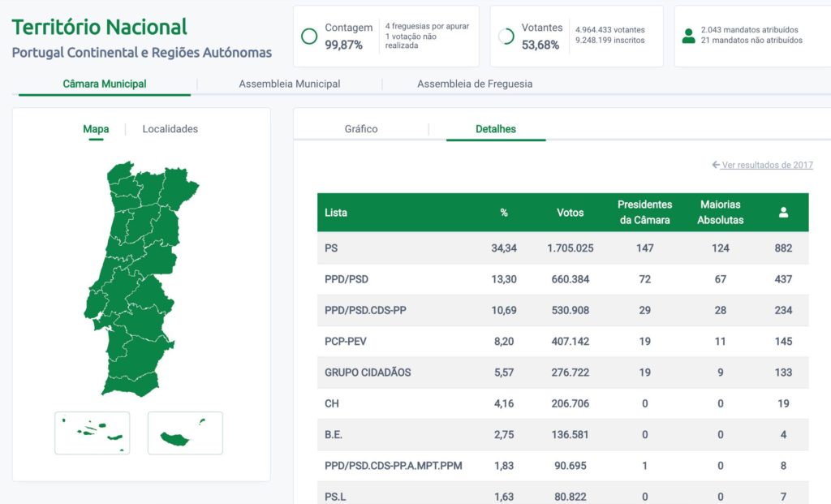Switch to the Gráfico tab

[360, 128]
